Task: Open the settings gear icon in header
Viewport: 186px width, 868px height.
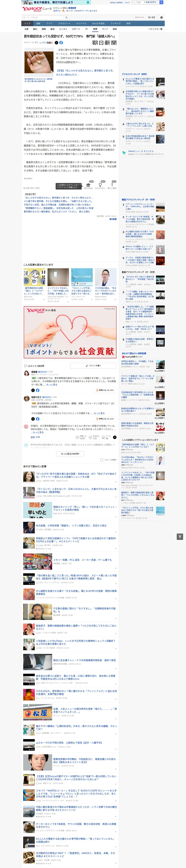Action: click(x=161, y=18)
